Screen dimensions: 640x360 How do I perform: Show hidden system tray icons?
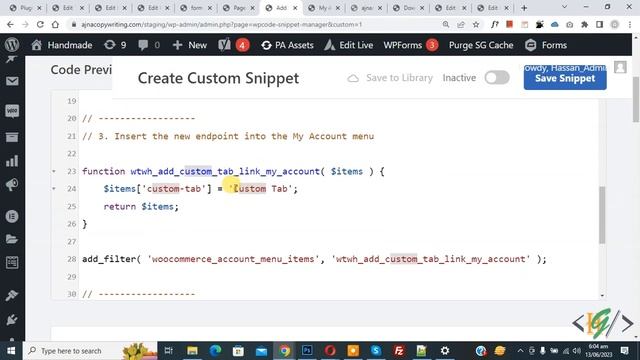pos(520,351)
